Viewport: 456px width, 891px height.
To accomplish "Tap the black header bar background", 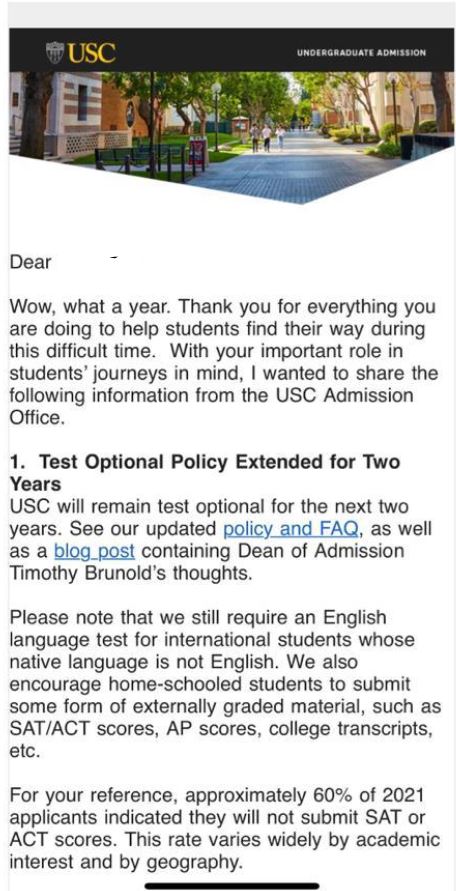I will click(x=232, y=49).
